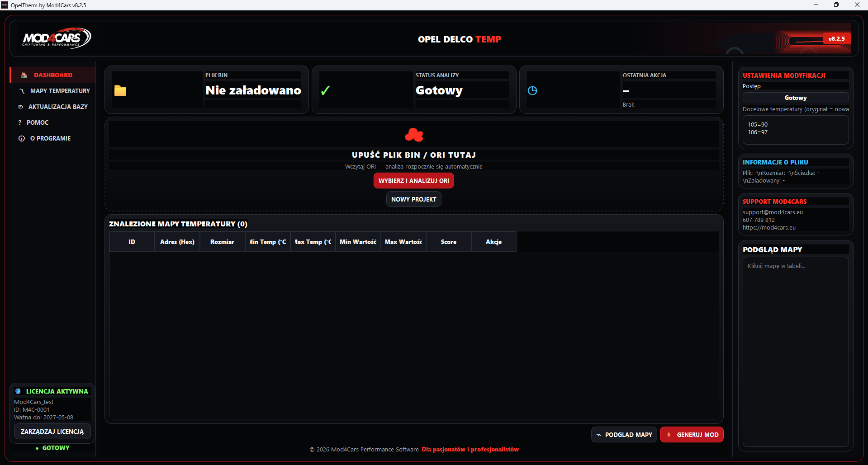Go to Aktualizacja Bazy page
The width and height of the screenshot is (868, 465).
click(52, 107)
